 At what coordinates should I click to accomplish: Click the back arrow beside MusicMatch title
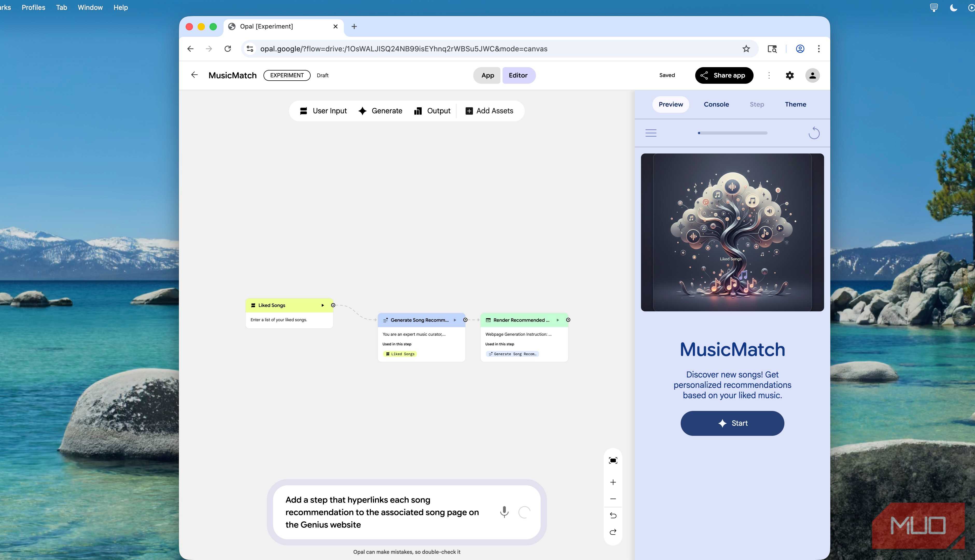[194, 75]
